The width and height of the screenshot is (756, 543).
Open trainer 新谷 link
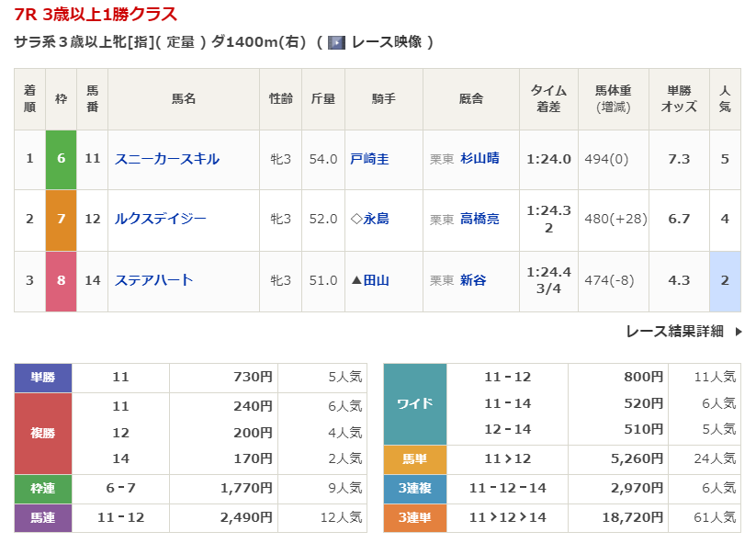473,280
